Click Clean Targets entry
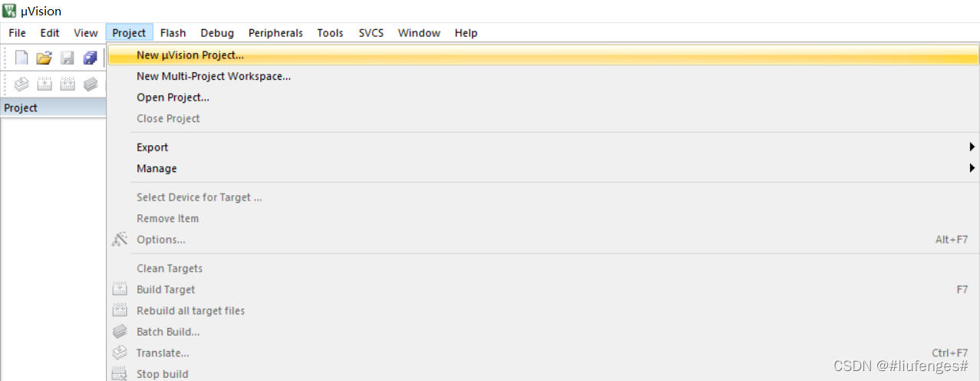 point(543,268)
